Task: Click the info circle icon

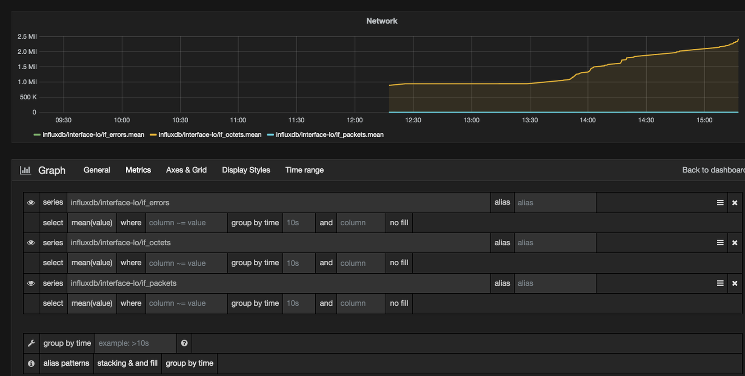Action: (x=31, y=363)
